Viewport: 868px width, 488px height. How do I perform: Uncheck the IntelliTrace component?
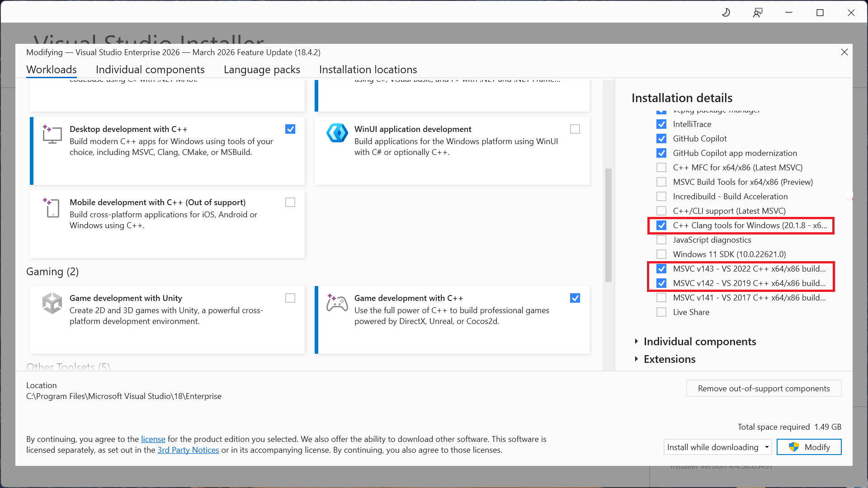pyautogui.click(x=661, y=124)
